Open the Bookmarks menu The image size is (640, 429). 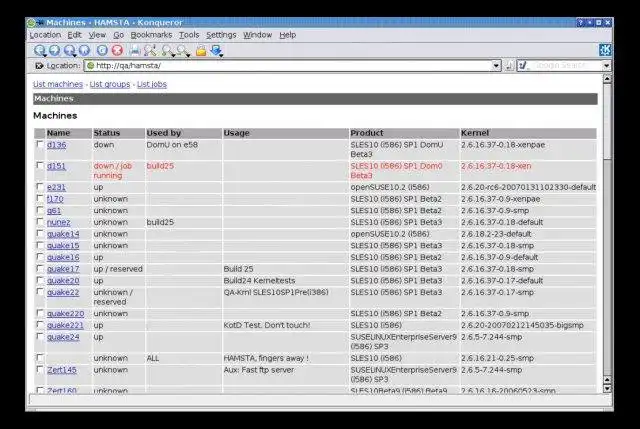coord(151,35)
